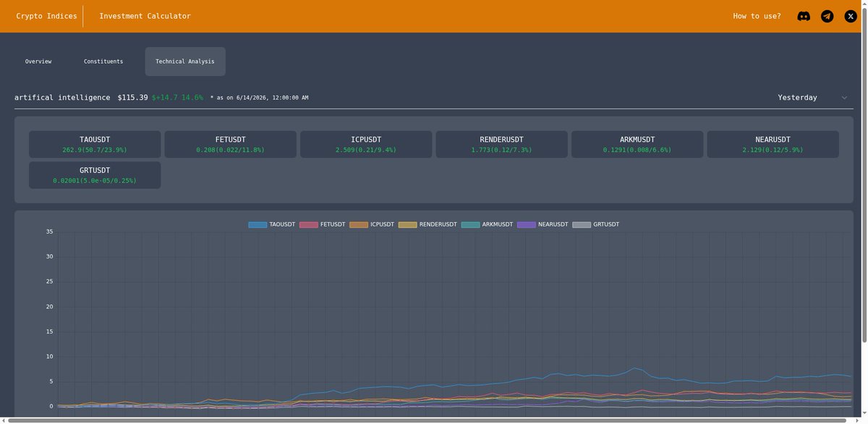Switch to the Constituents tab
Image resolution: width=868 pixels, height=424 pixels.
pos(103,62)
